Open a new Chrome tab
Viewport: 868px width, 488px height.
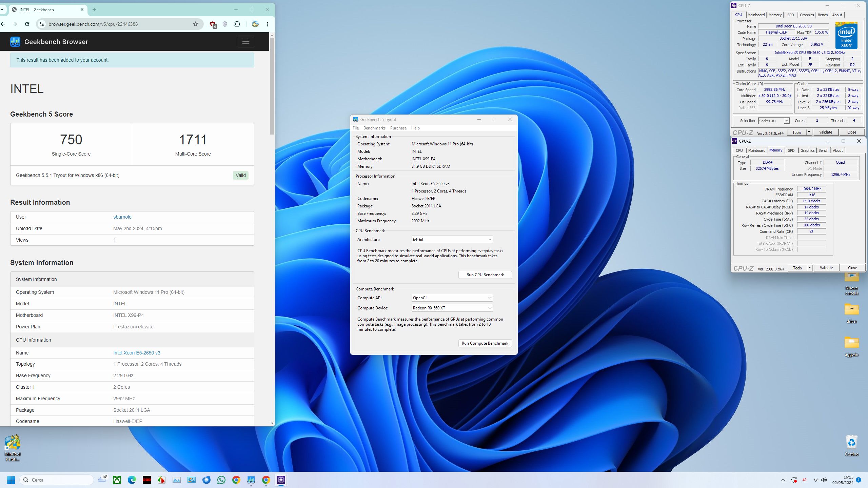tap(94, 9)
